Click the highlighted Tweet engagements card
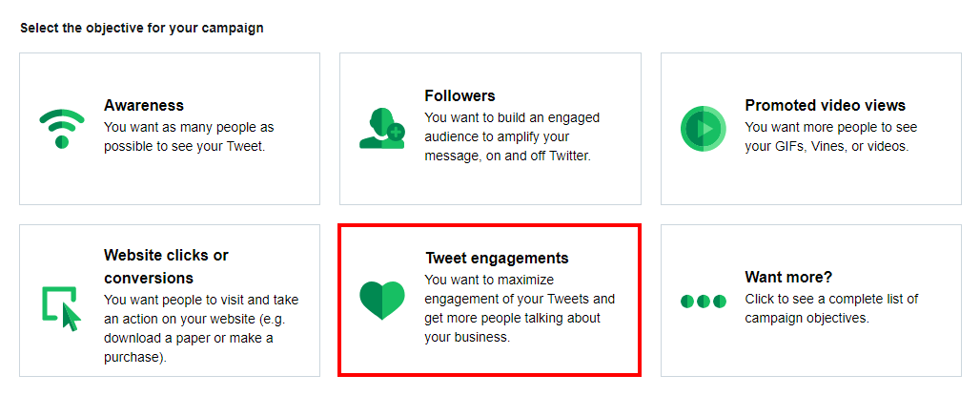Image resolution: width=980 pixels, height=396 pixels. (x=489, y=301)
